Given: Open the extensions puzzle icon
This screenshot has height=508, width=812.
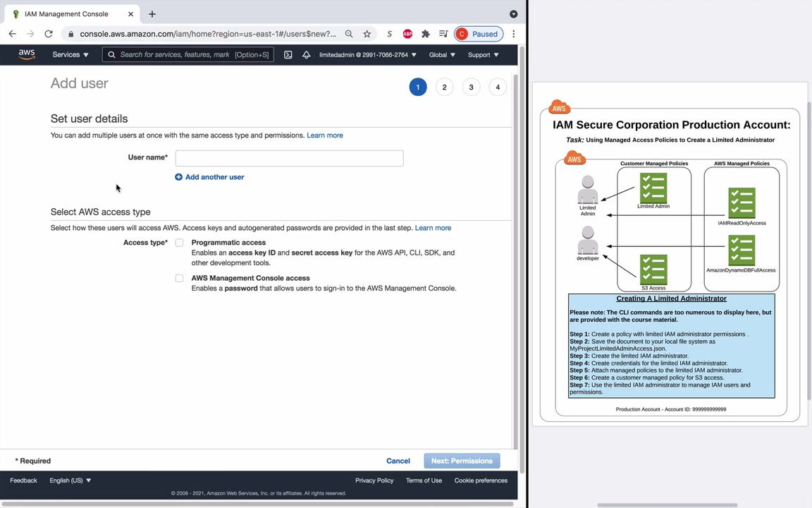Looking at the screenshot, I should [x=426, y=34].
